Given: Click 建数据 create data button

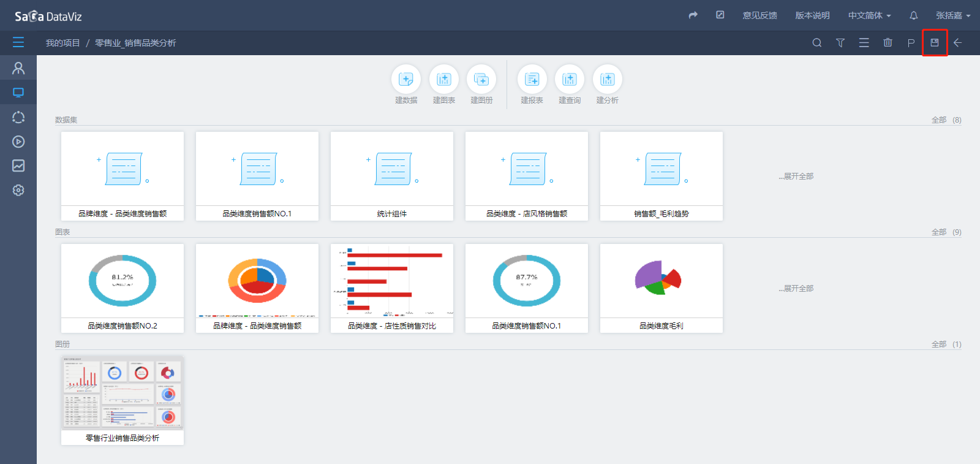Looking at the screenshot, I should point(406,85).
